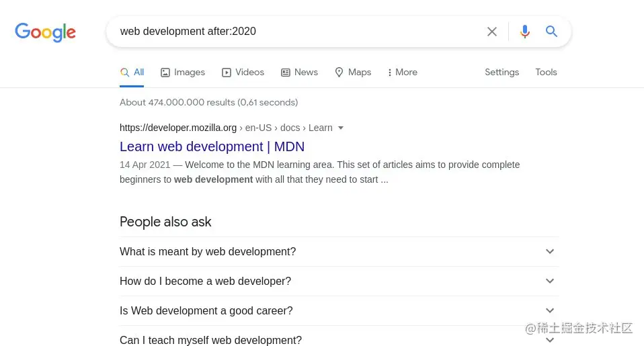This screenshot has height=346, width=644.
Task: Click the 'People also ask' heading
Action: click(165, 222)
